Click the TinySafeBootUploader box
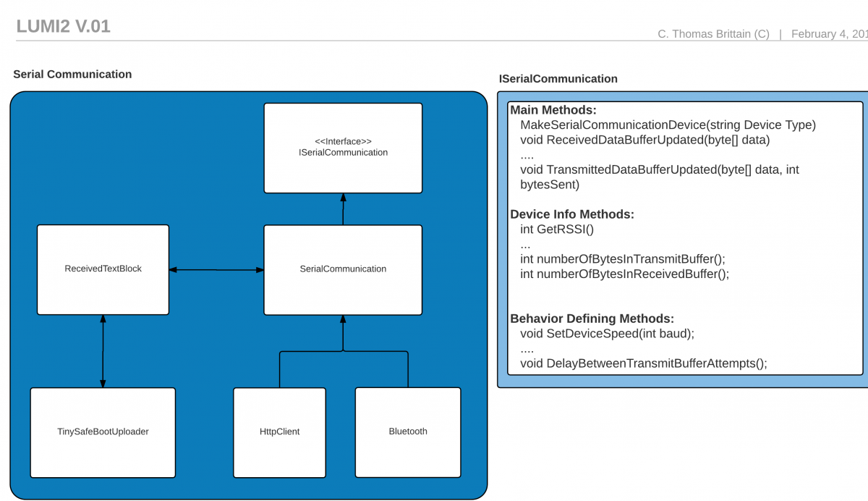 coord(103,432)
